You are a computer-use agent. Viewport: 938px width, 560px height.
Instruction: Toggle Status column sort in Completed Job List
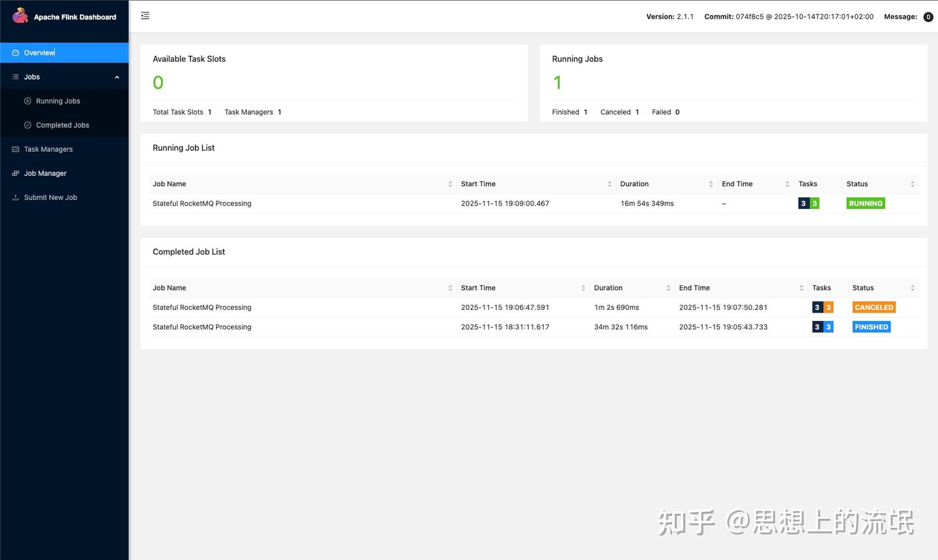[x=912, y=287]
